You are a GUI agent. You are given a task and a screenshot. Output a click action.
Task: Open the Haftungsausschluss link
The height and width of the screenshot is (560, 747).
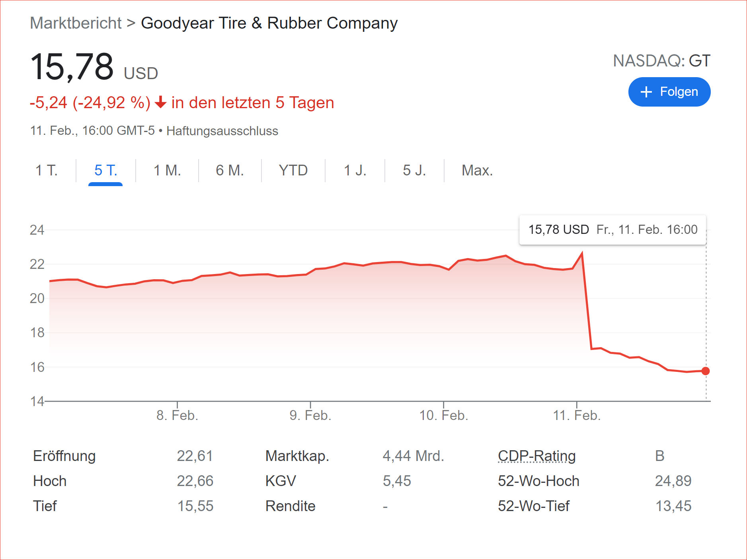(x=222, y=131)
